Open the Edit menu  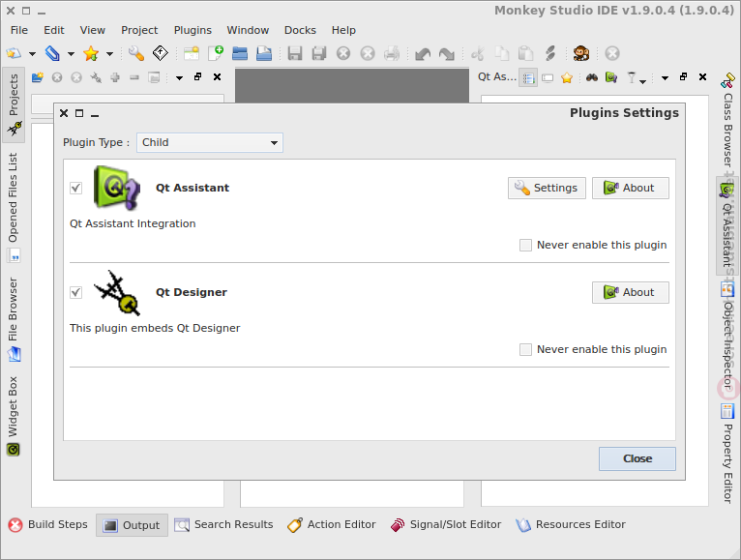[54, 30]
